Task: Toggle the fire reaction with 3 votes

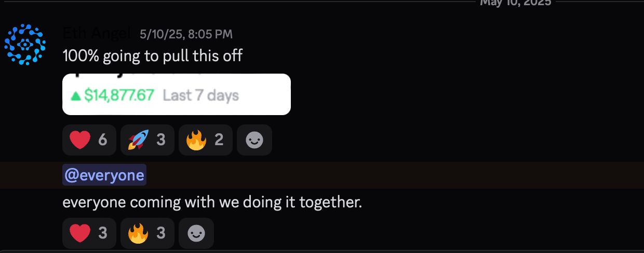Action: (x=146, y=233)
